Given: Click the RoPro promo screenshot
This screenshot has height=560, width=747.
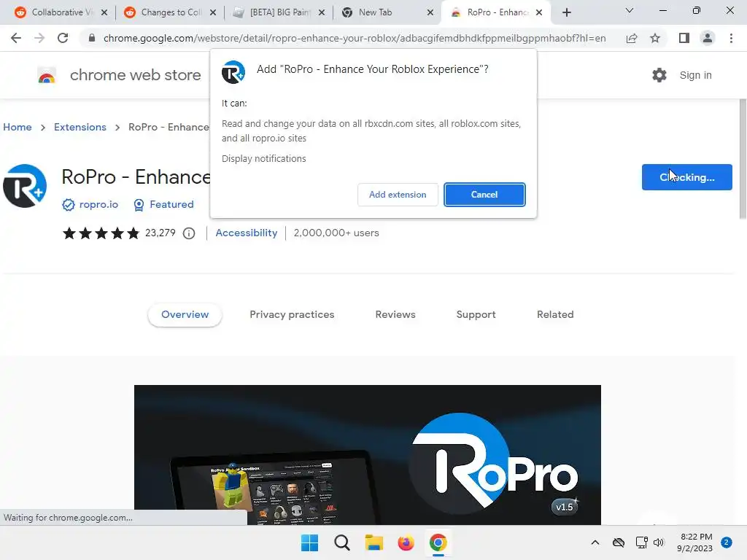Looking at the screenshot, I should click(368, 455).
